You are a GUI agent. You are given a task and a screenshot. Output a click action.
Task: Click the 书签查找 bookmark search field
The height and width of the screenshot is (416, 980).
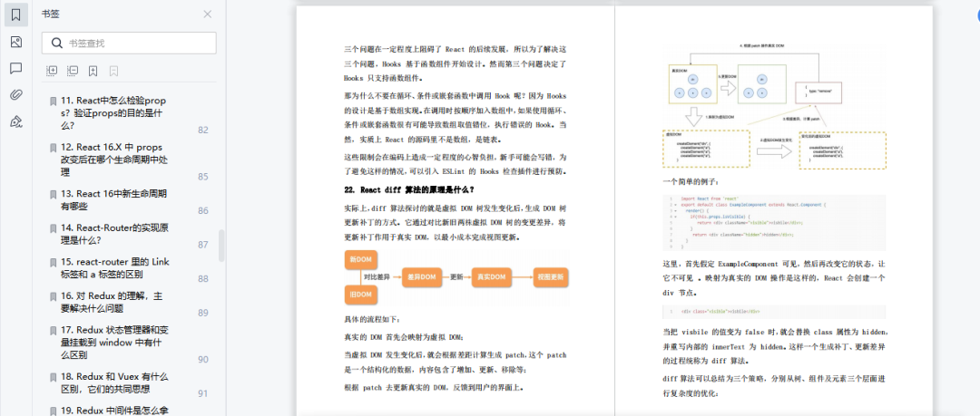130,44
